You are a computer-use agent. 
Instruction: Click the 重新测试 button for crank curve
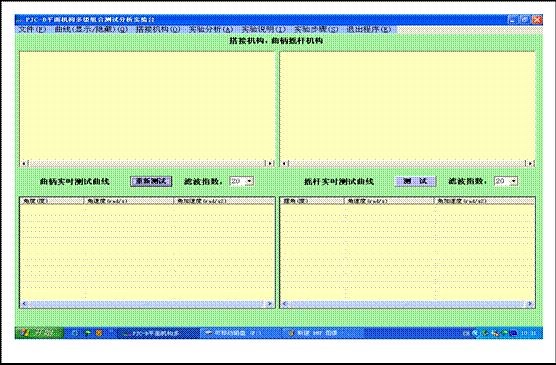click(x=151, y=181)
